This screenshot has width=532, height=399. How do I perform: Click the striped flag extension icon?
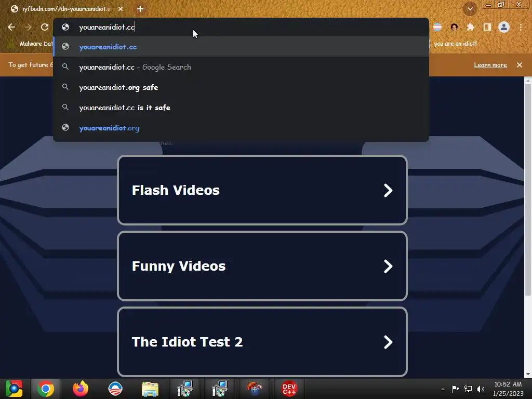(437, 27)
